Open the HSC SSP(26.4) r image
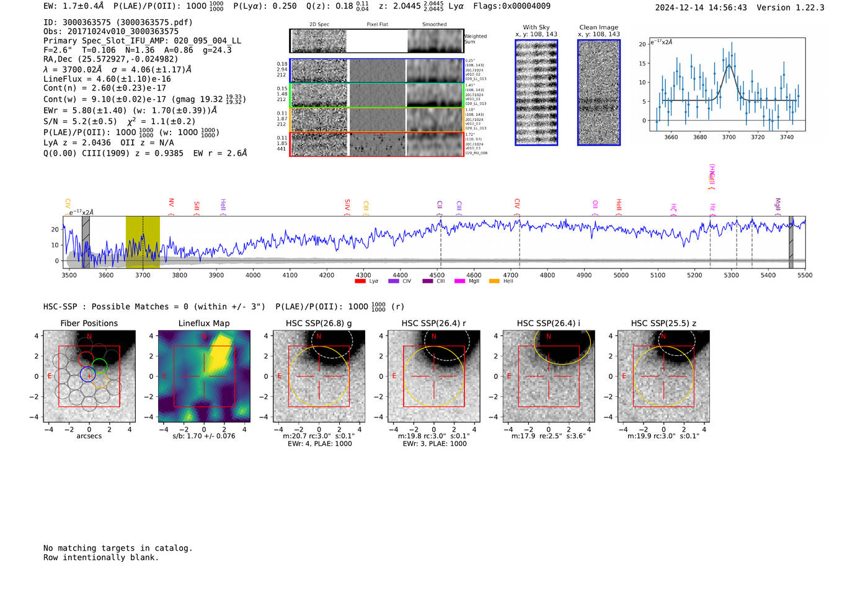The width and height of the screenshot is (868, 591). (434, 376)
